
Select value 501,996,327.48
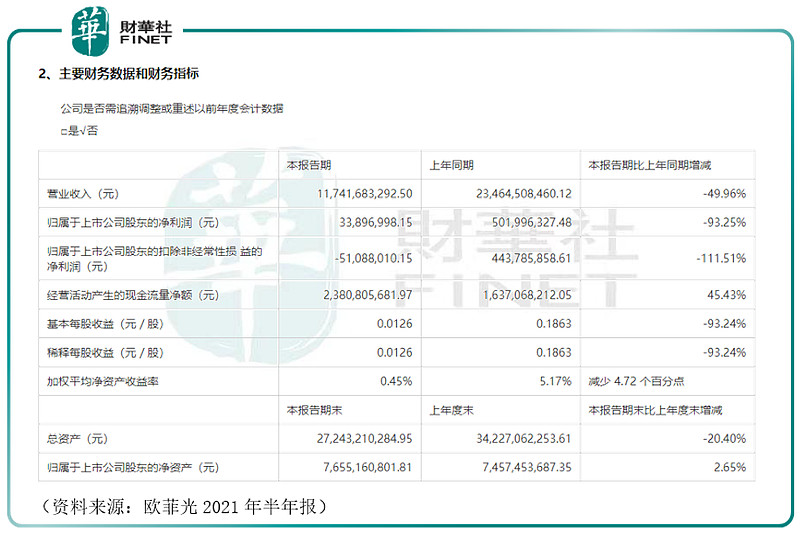tap(532, 223)
